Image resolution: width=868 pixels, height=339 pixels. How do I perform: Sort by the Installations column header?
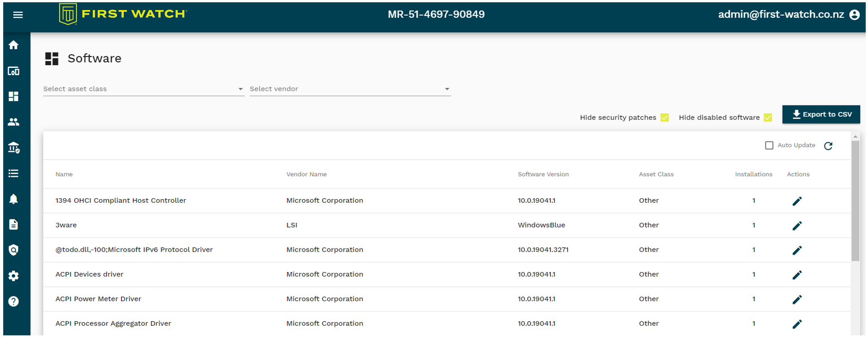(x=753, y=174)
